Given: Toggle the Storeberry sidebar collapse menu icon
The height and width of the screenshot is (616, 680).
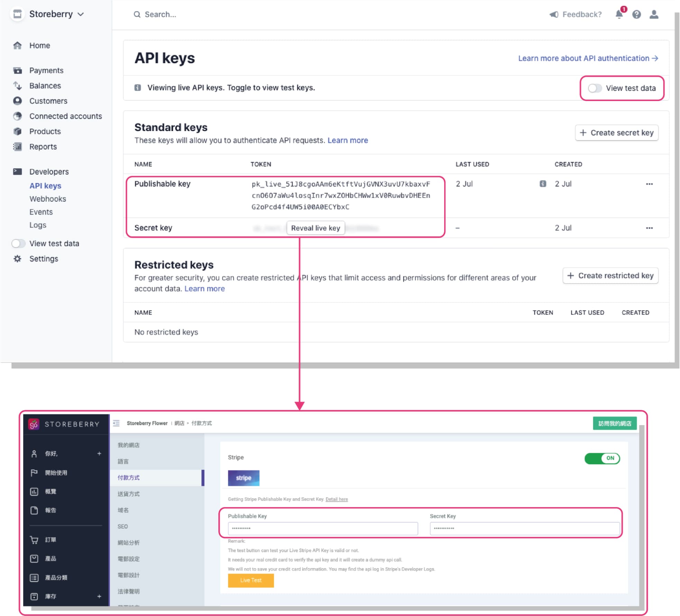Looking at the screenshot, I should pos(116,423).
